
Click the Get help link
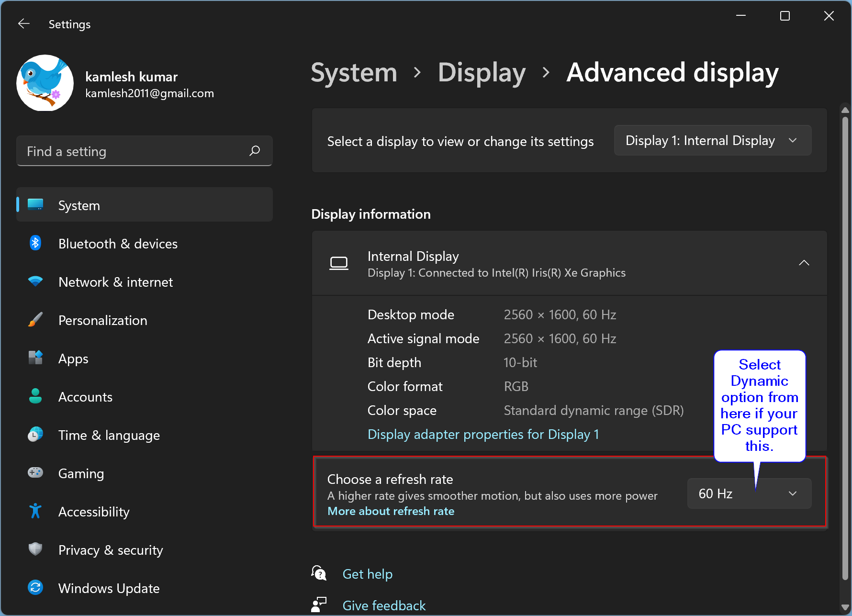(368, 574)
